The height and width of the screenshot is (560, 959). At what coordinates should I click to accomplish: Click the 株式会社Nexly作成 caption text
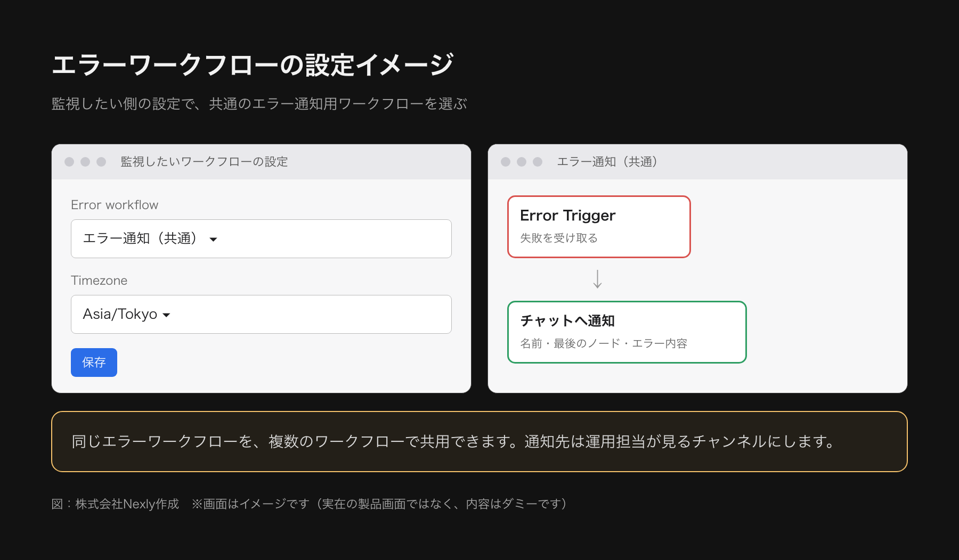(127, 504)
